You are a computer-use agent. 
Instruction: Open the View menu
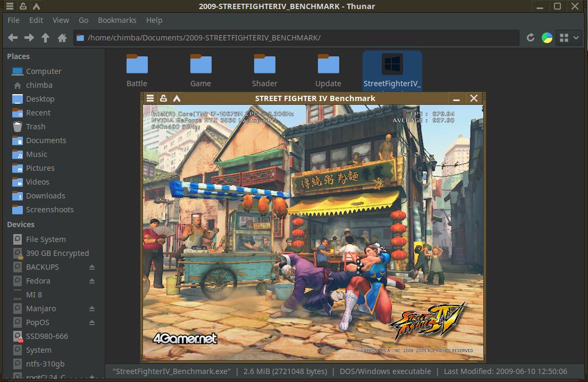pos(61,20)
